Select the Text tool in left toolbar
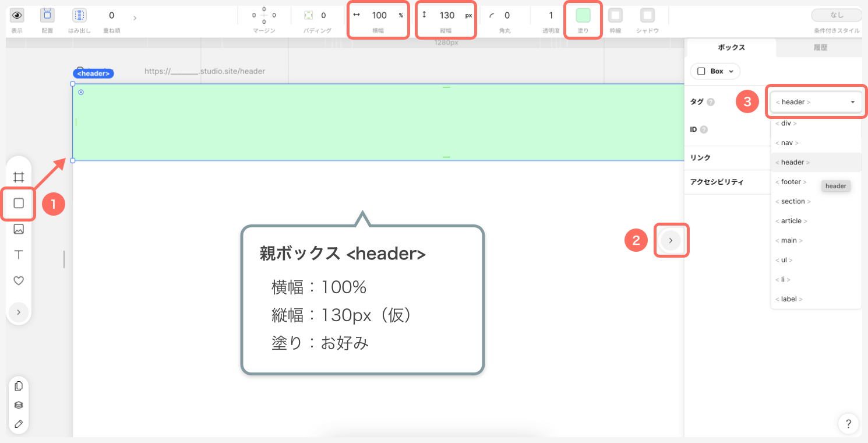Viewport: 868px width, 443px height. (19, 255)
